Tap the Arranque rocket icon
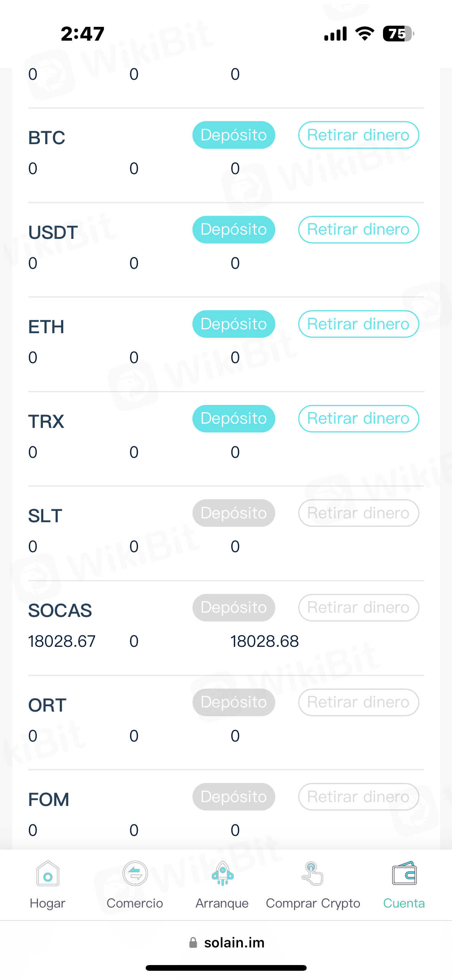Image resolution: width=452 pixels, height=980 pixels. (222, 874)
